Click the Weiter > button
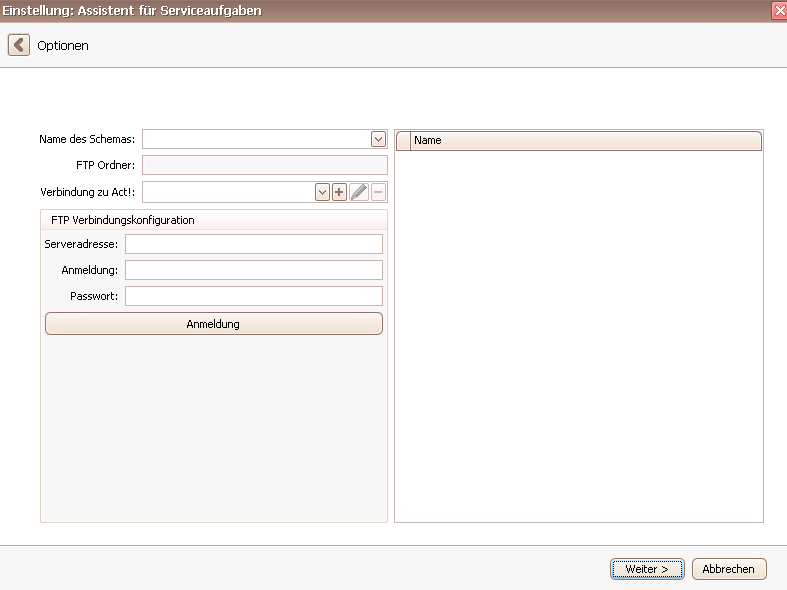This screenshot has width=787, height=590. click(647, 569)
